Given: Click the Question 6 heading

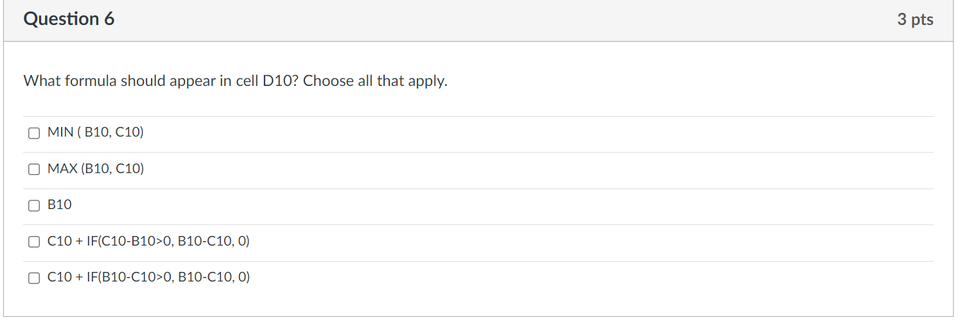Looking at the screenshot, I should tap(69, 19).
